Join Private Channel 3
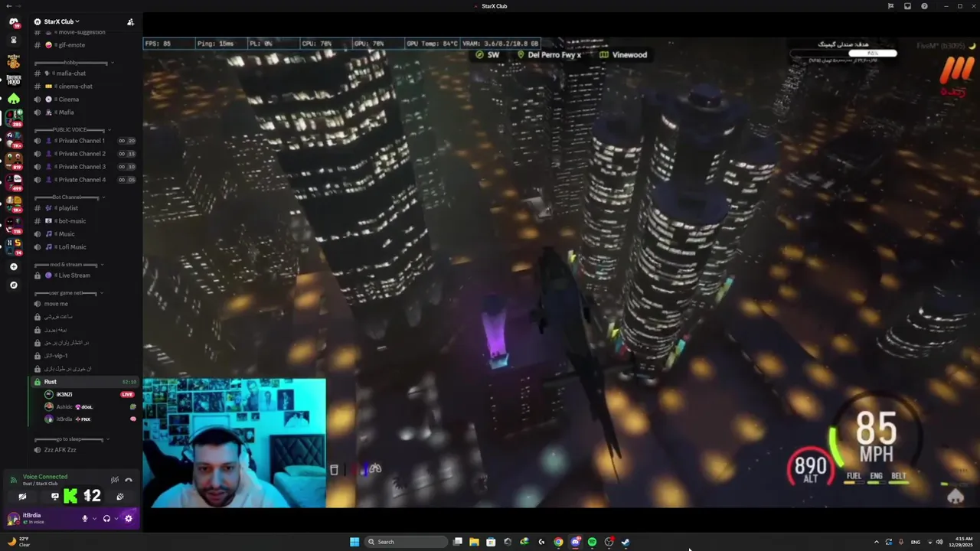Viewport: 980px width, 551px height. (x=84, y=167)
